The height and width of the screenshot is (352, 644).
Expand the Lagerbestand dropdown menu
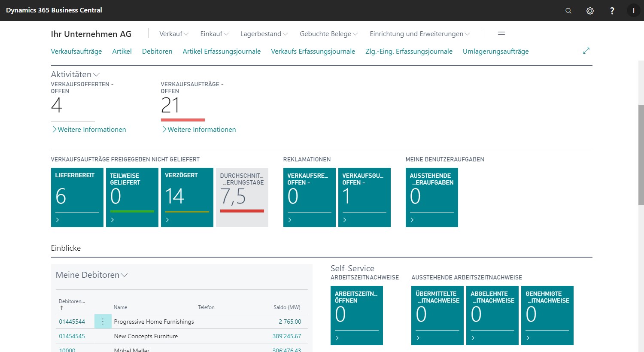pos(264,34)
